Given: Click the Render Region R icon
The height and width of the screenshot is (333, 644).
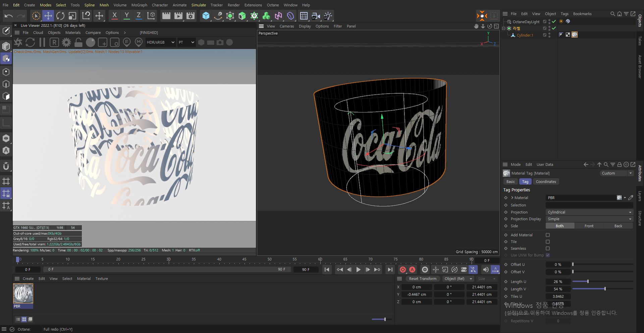Looking at the screenshot, I should click(x=54, y=42).
